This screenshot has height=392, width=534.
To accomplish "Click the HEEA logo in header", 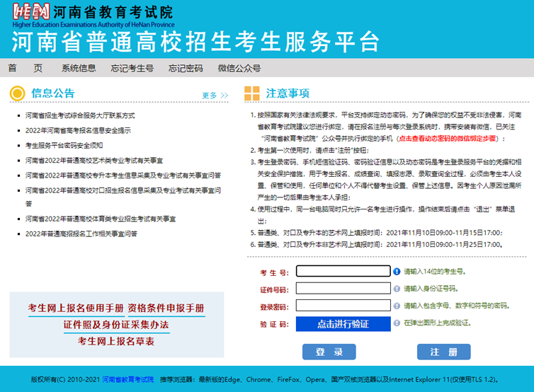I will click(30, 11).
